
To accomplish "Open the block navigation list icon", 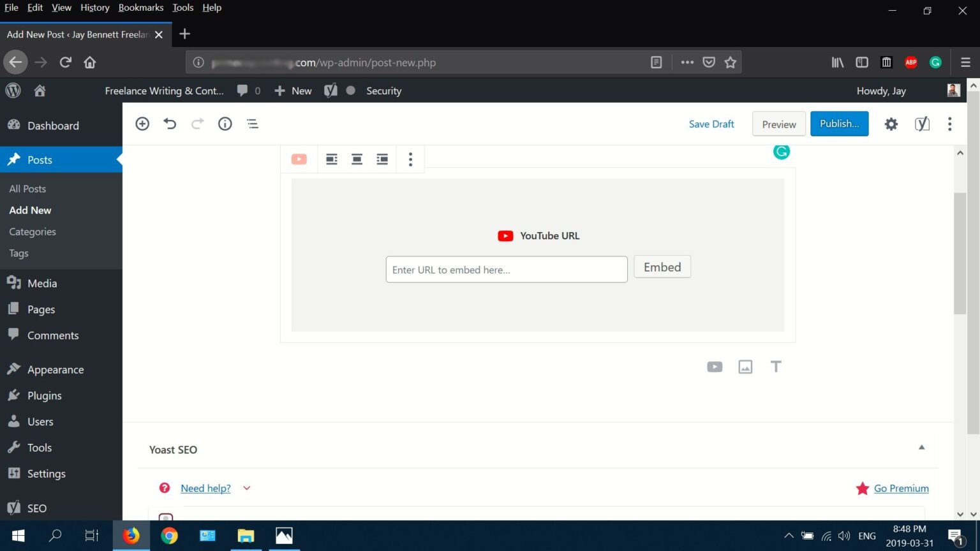I will 253,124.
